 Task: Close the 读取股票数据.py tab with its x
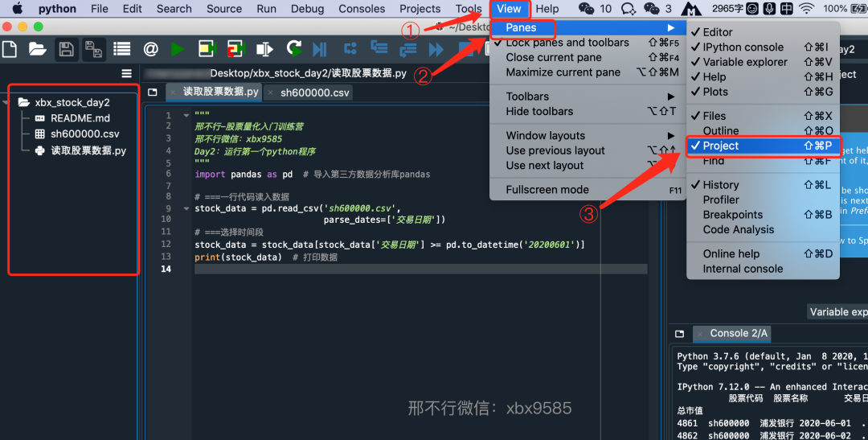coord(174,93)
